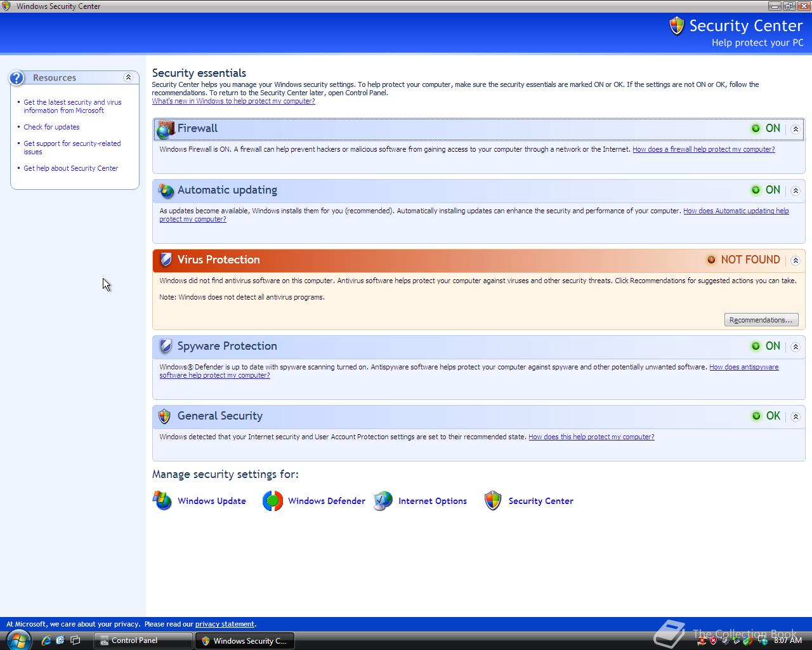Open 'How does Automatic updating help' link
Image resolution: width=812 pixels, height=650 pixels.
[x=736, y=211]
